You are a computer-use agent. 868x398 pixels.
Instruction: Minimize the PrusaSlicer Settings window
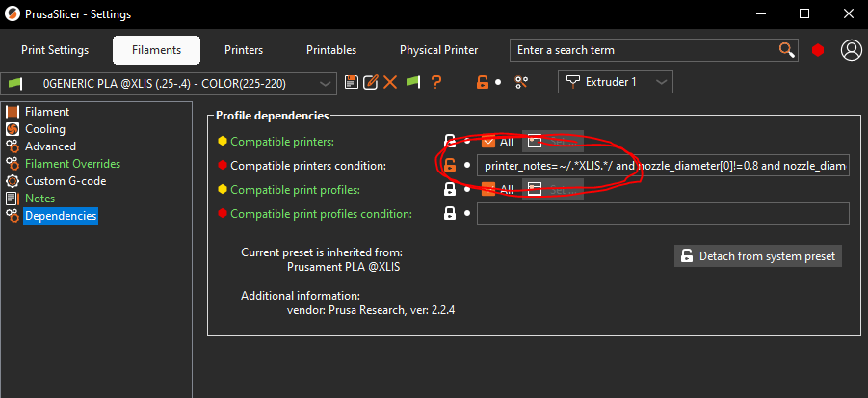762,13
